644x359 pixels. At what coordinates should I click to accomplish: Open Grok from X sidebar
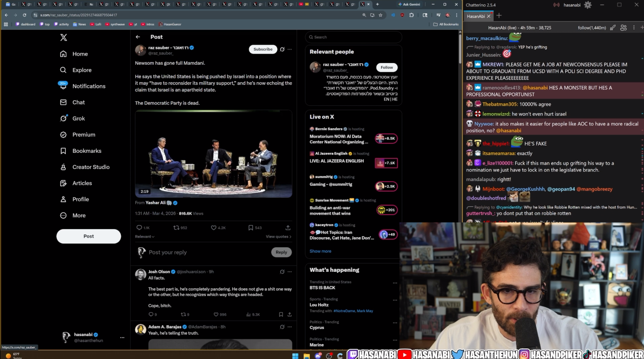72,119
